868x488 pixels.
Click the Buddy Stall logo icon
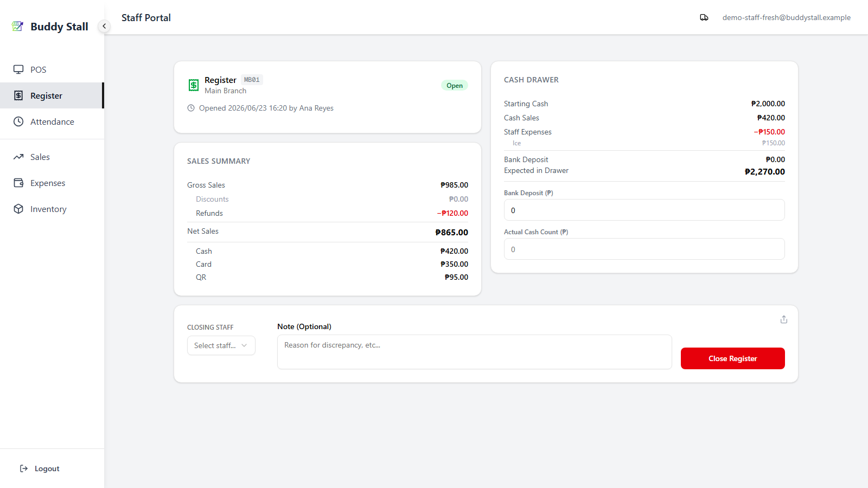pos(17,26)
